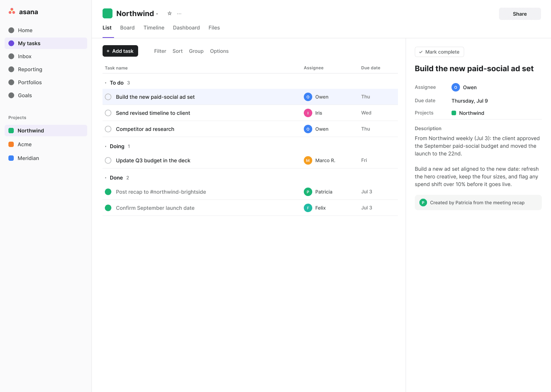The image size is (551, 392).
Task: Click the Portfolios sidebar icon
Action: click(x=11, y=82)
